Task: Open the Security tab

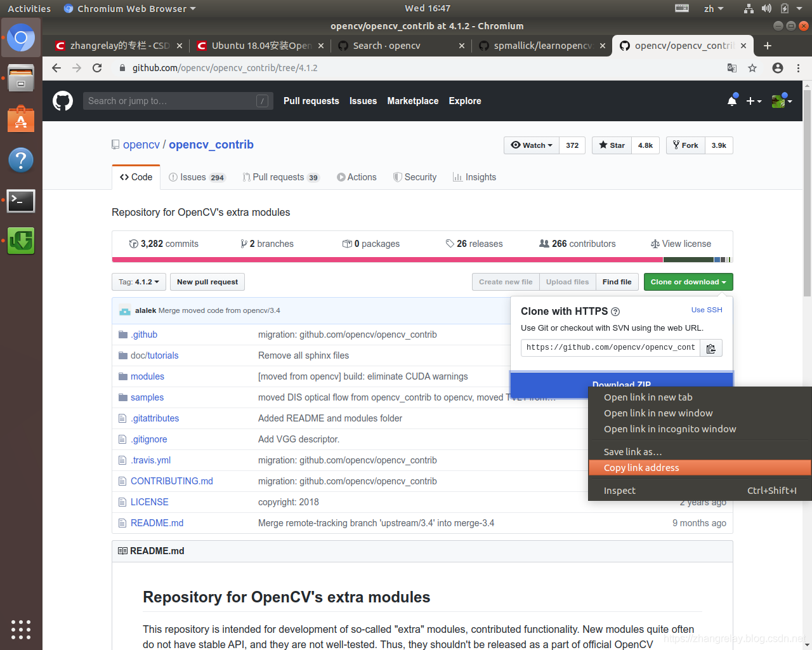Action: 415,177
